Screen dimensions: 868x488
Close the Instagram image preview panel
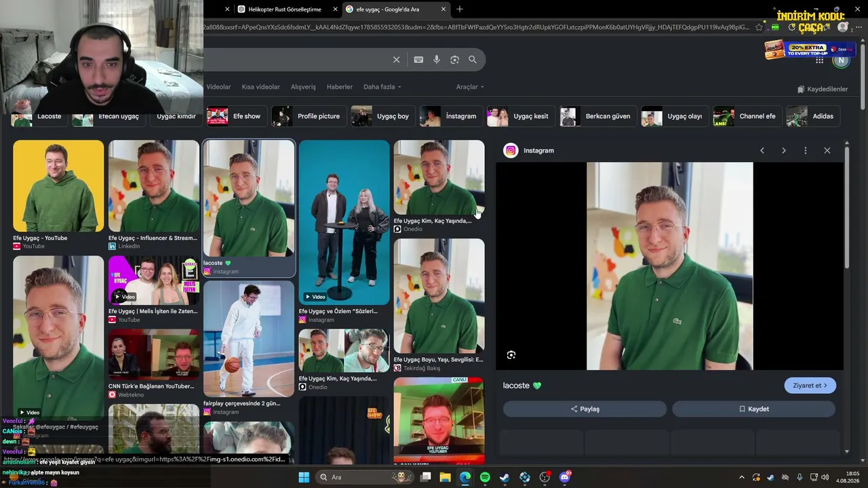[x=827, y=150]
